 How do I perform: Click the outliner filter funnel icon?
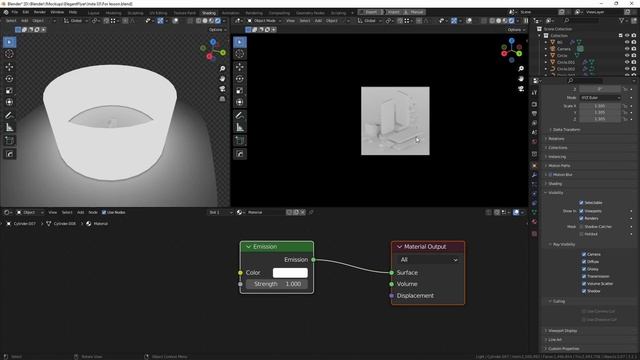coord(622,20)
